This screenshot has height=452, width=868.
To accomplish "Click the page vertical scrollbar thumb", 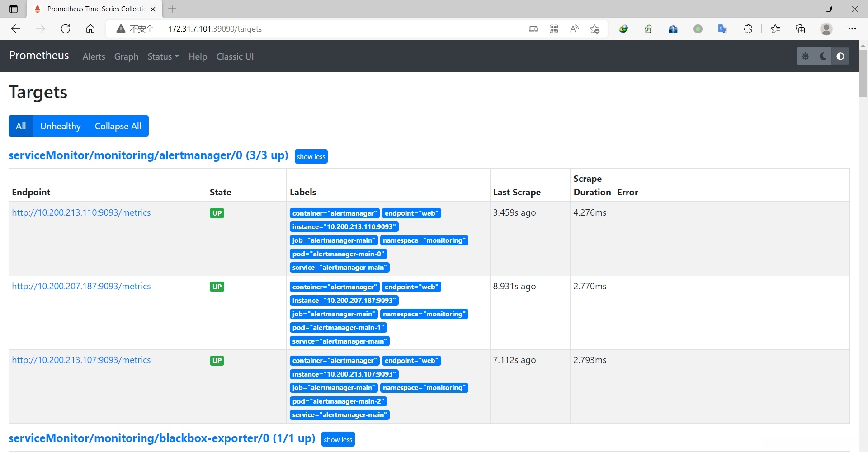I will coord(863,73).
